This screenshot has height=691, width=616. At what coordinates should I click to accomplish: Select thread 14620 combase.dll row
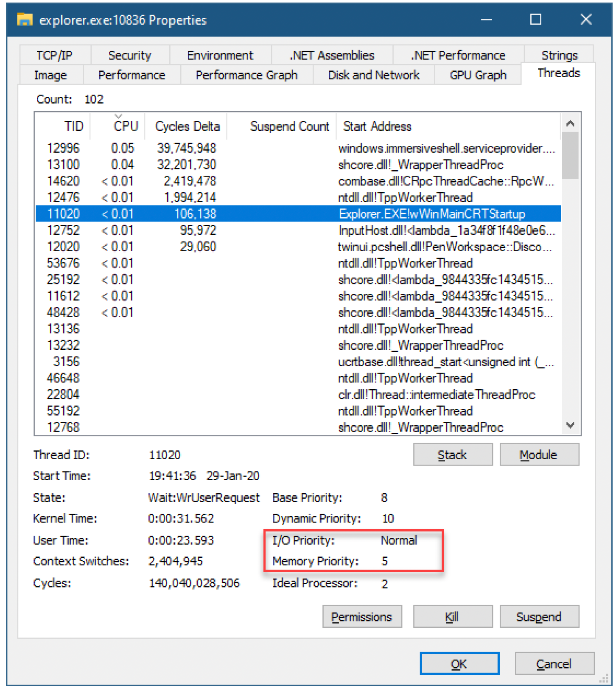298,181
